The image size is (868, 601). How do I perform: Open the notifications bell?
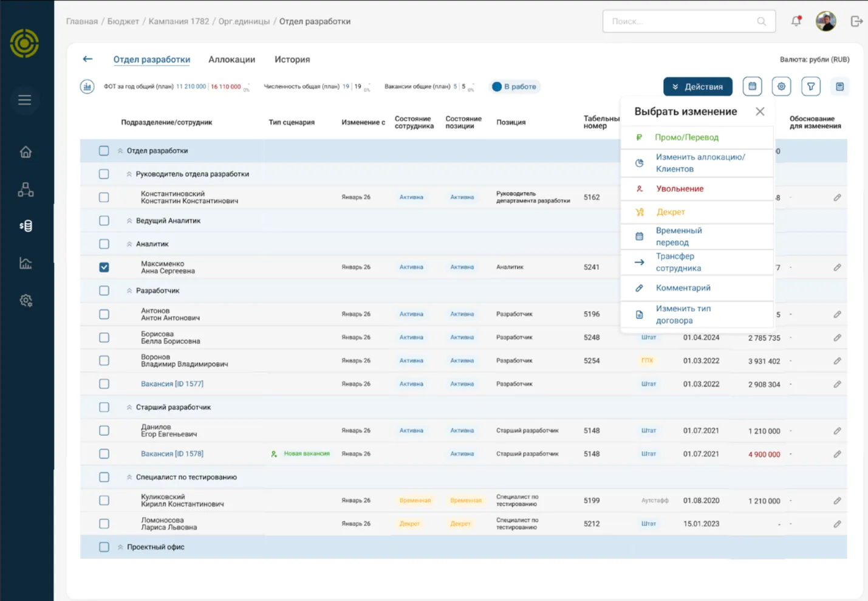[796, 21]
